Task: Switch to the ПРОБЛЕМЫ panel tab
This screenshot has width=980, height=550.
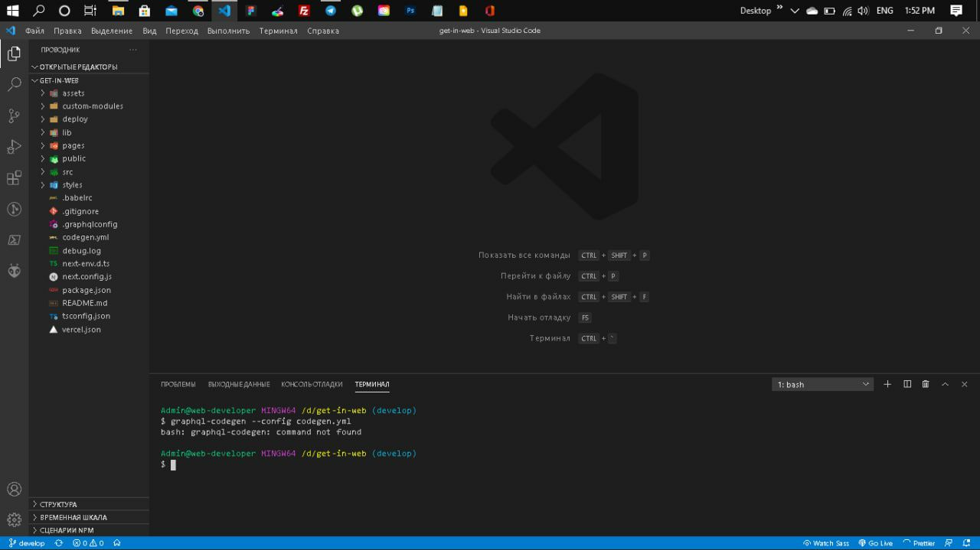Action: click(x=178, y=384)
